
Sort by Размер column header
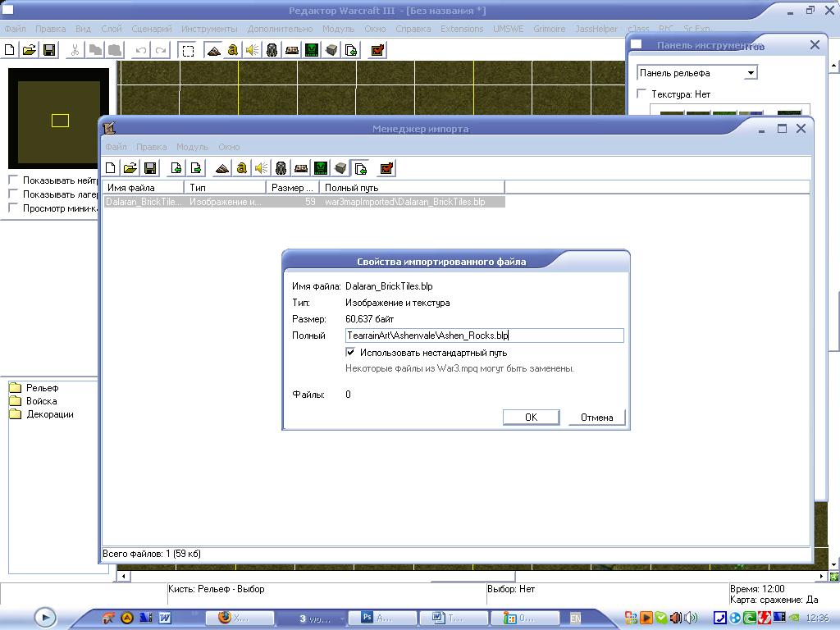[293, 188]
